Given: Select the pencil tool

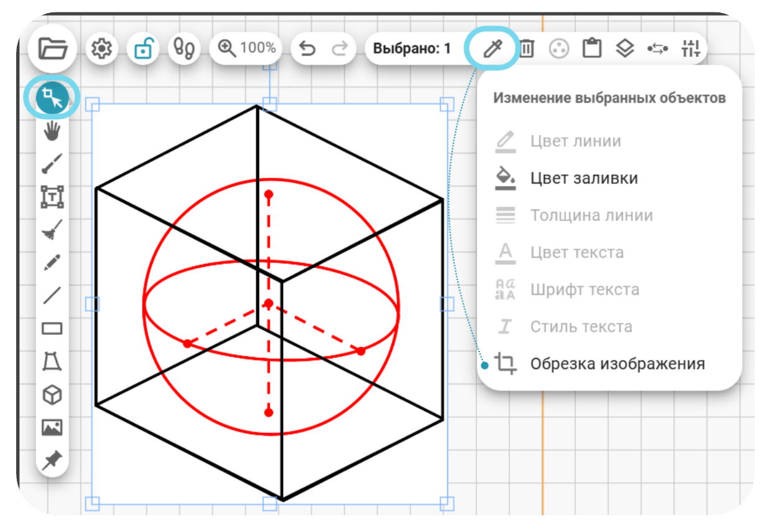Looking at the screenshot, I should click(52, 263).
